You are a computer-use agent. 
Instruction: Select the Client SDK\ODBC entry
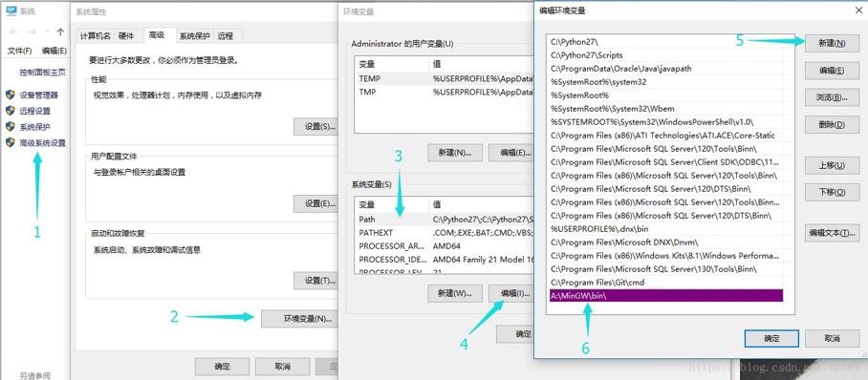[666, 162]
